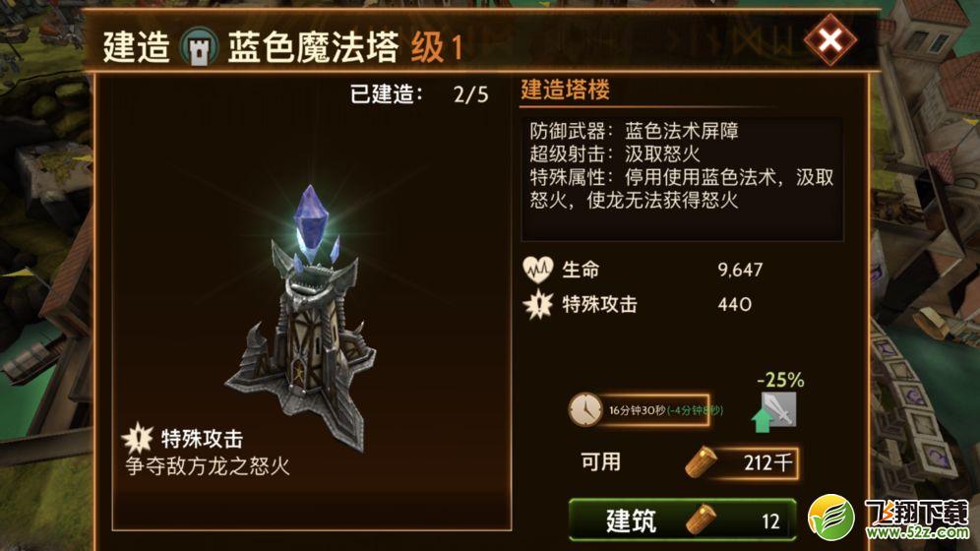
Task: Tap the available wood 212千 field
Action: pos(741,462)
